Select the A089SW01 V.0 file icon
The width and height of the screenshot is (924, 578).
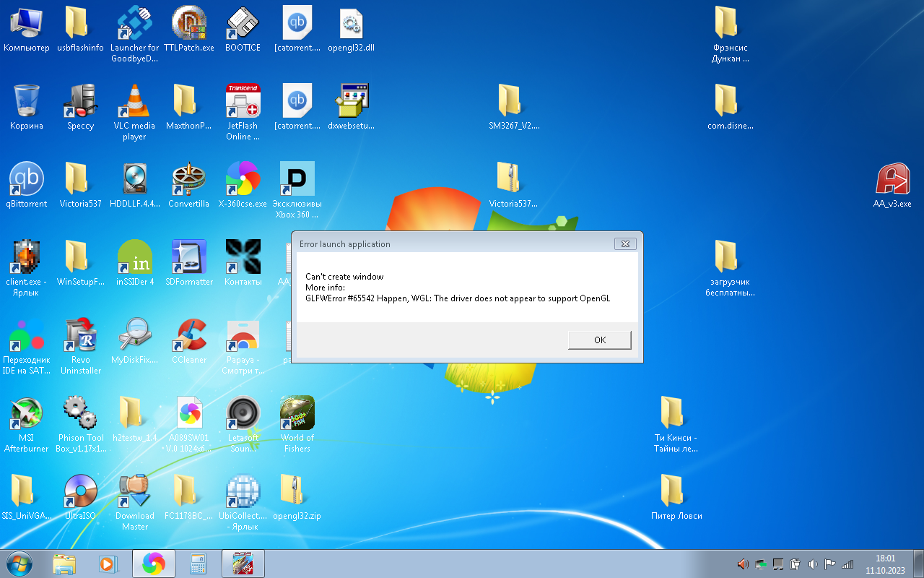pyautogui.click(x=189, y=425)
